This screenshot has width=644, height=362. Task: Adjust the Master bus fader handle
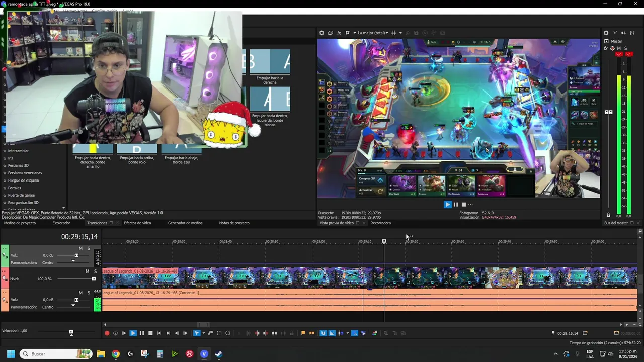tap(608, 112)
